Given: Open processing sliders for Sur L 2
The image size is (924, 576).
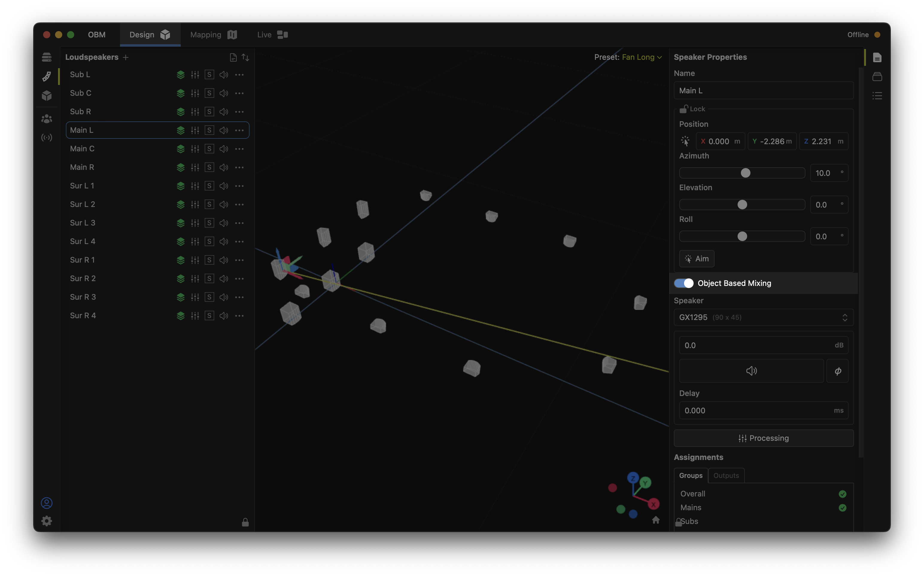Looking at the screenshot, I should click(x=195, y=205).
